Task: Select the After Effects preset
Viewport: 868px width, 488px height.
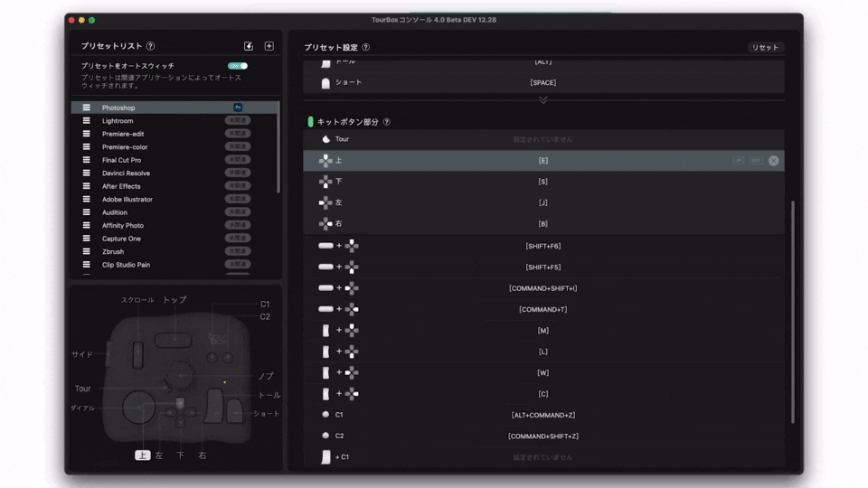Action: tap(121, 186)
